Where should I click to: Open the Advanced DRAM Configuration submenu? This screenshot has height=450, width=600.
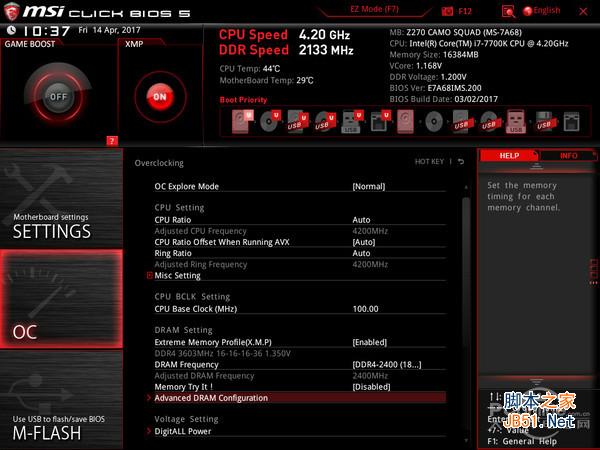[x=300, y=398]
